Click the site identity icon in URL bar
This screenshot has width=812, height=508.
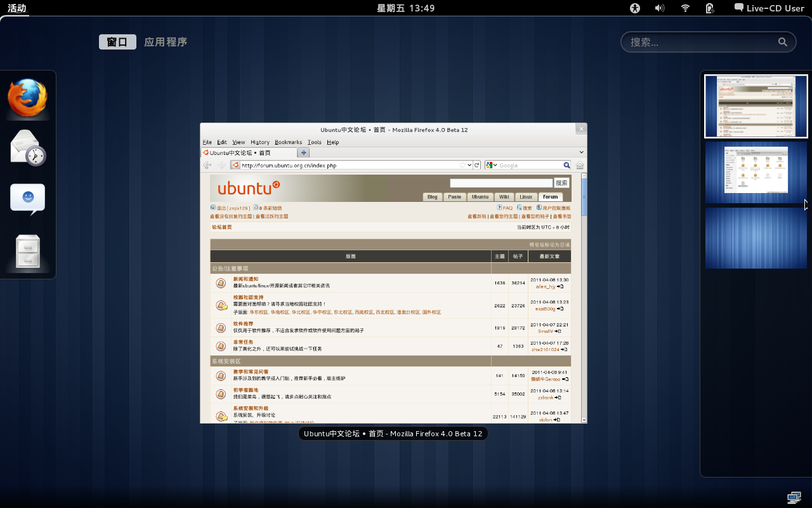[x=236, y=165]
